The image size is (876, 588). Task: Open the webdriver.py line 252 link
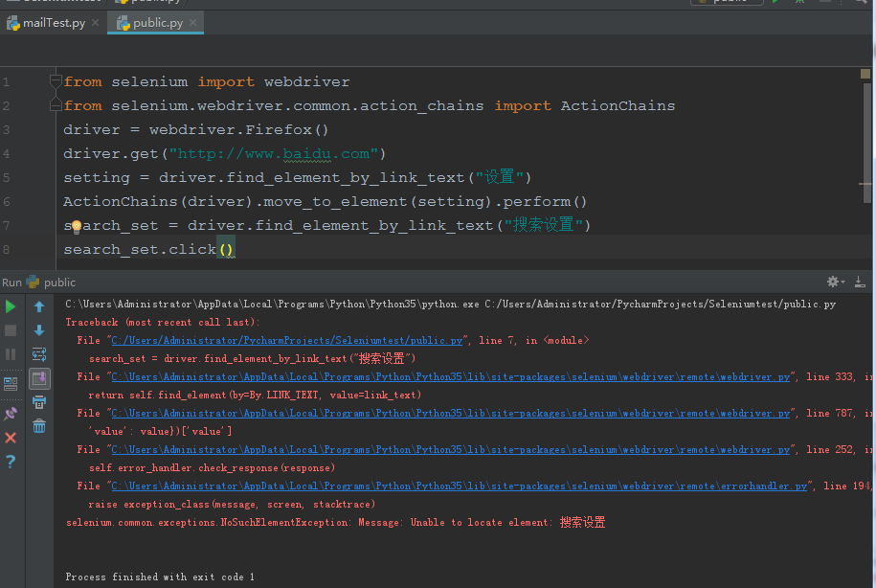(x=451, y=449)
